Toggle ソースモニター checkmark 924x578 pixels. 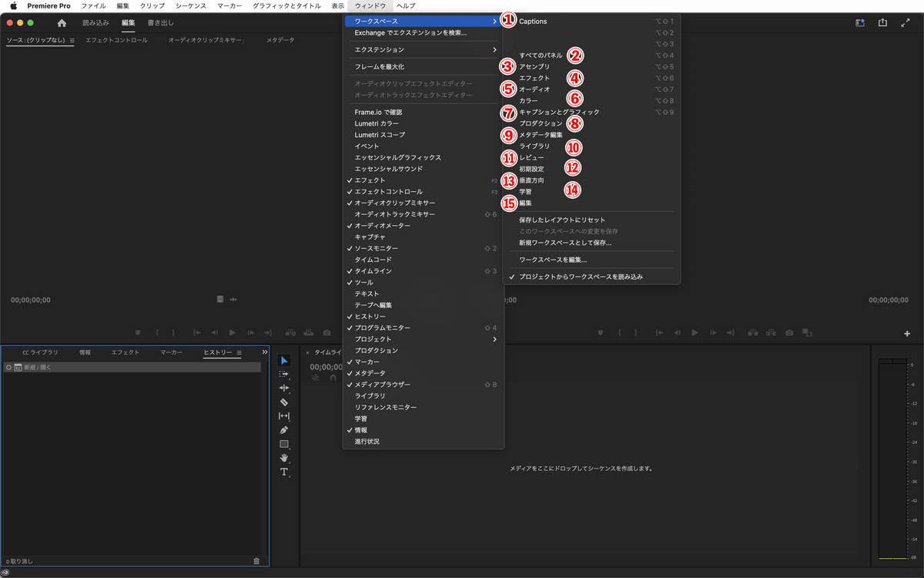tap(422, 248)
